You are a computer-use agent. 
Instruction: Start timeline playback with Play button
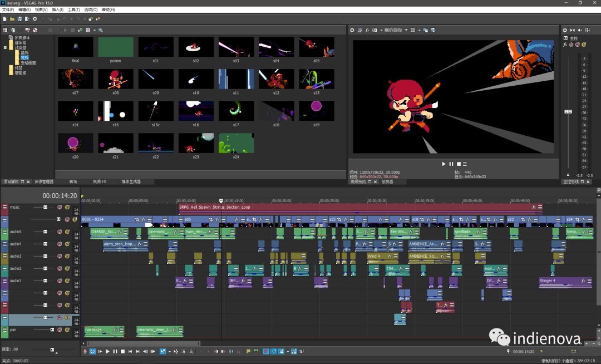[108, 351]
